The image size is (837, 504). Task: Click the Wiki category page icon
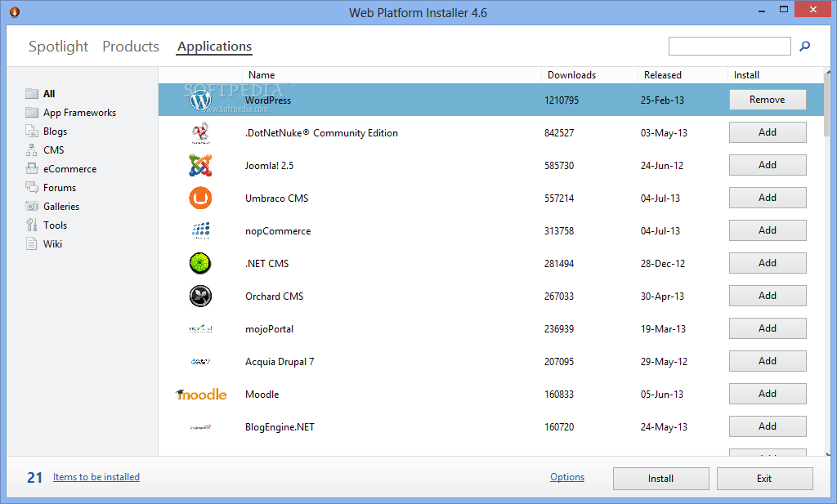click(x=32, y=243)
